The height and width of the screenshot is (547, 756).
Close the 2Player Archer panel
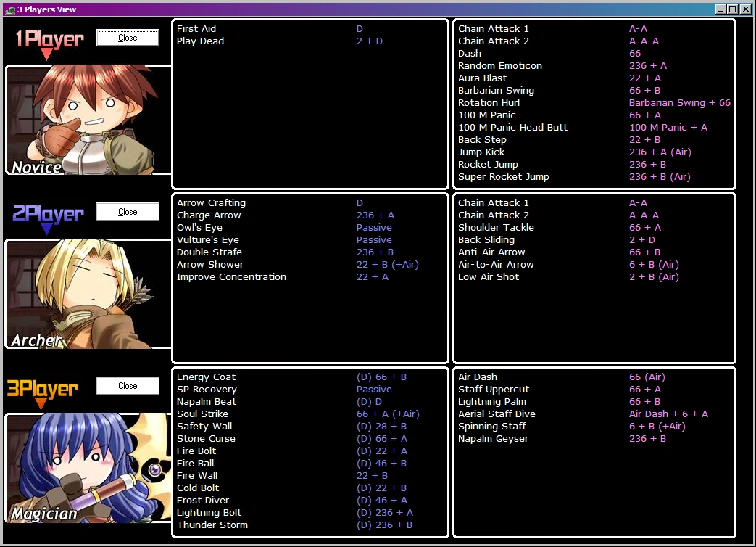[128, 212]
